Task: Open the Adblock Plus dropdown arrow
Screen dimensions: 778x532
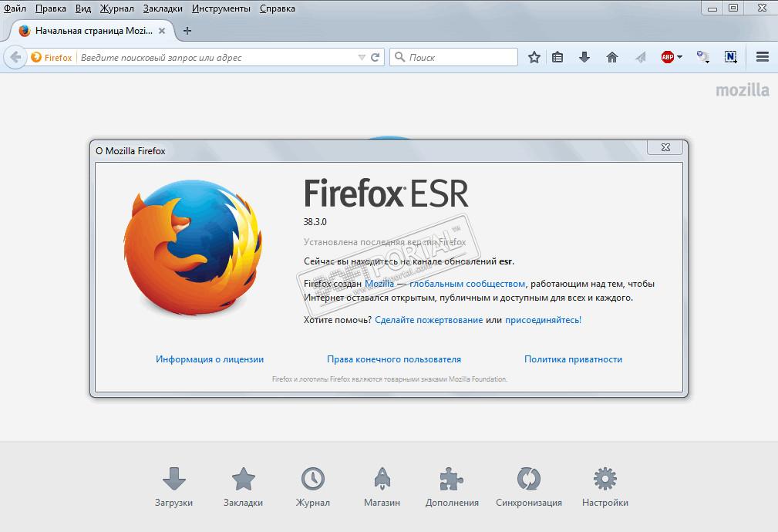Action: [680, 57]
